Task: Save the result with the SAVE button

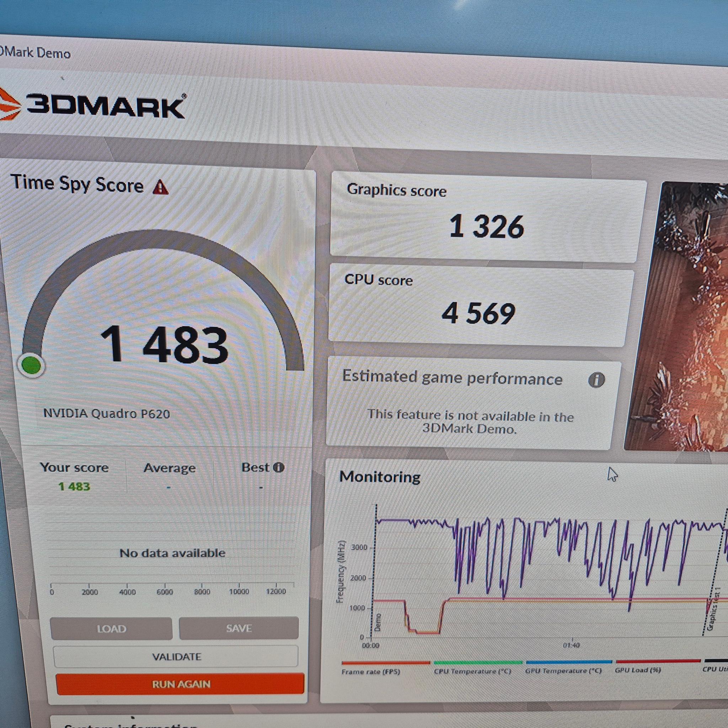Action: point(239,628)
